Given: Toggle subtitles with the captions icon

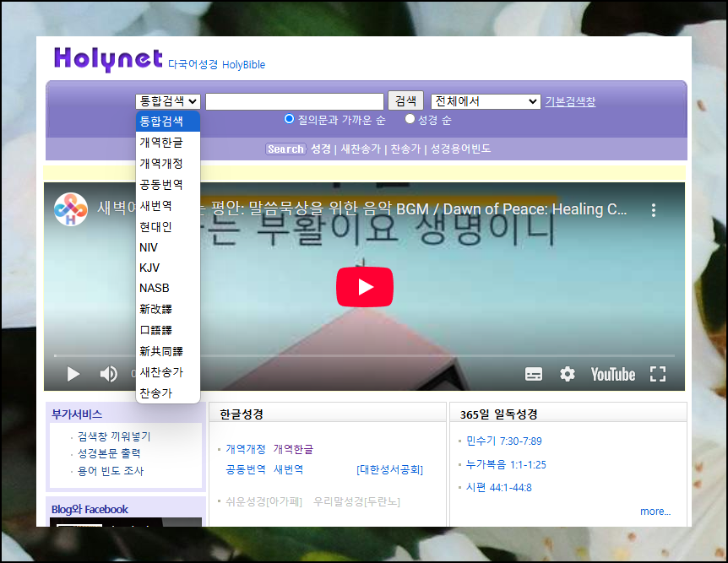Looking at the screenshot, I should [534, 374].
